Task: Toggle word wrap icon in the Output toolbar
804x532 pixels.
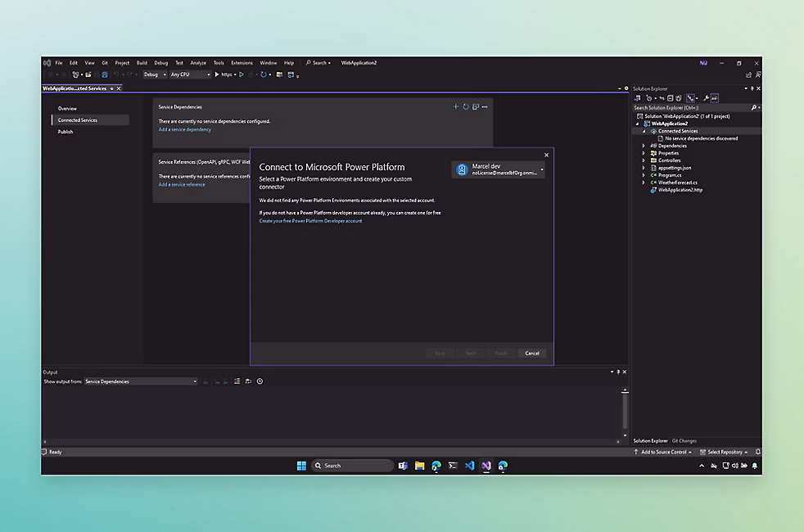Action: 248,381
